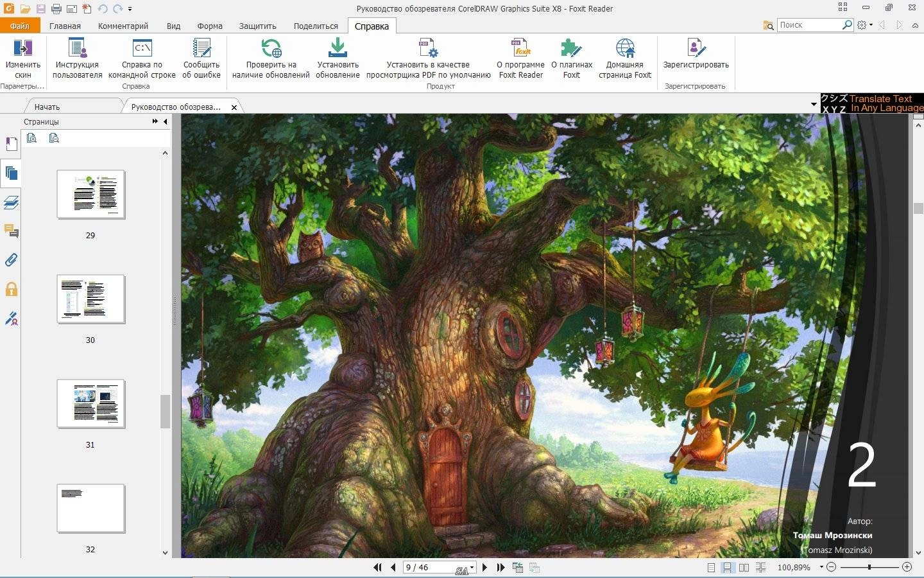Adjust the zoom slider handle

[869, 567]
